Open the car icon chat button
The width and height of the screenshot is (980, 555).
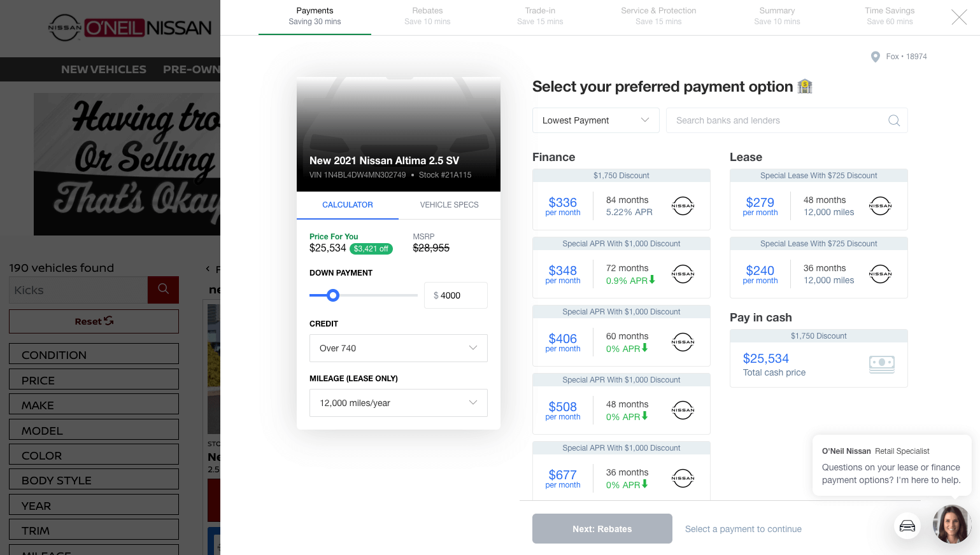click(907, 526)
